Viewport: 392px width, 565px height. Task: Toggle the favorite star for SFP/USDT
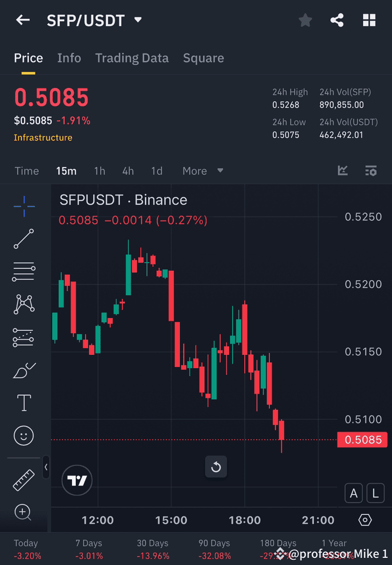coord(305,20)
